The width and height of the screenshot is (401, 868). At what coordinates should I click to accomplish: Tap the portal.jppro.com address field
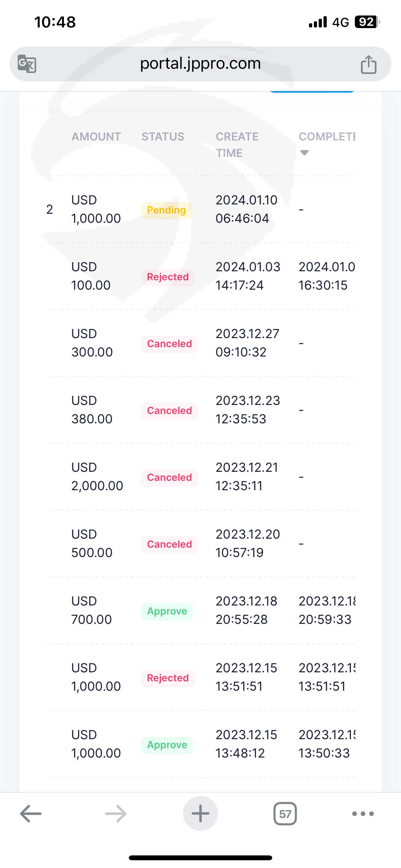200,63
